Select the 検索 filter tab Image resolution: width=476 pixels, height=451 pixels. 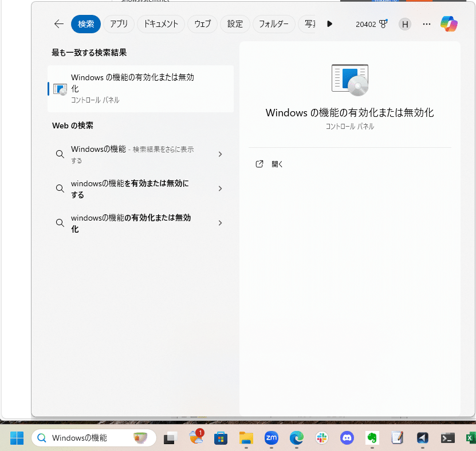pos(86,24)
